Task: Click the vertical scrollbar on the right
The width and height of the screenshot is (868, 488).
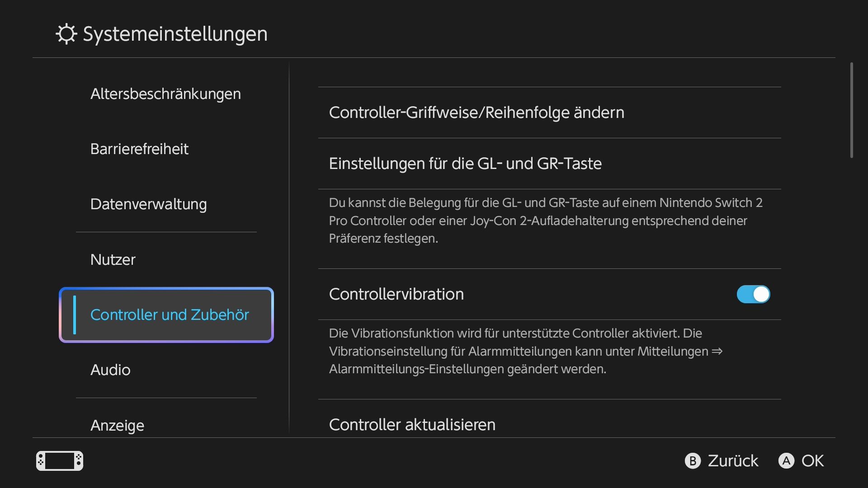Action: tap(852, 110)
